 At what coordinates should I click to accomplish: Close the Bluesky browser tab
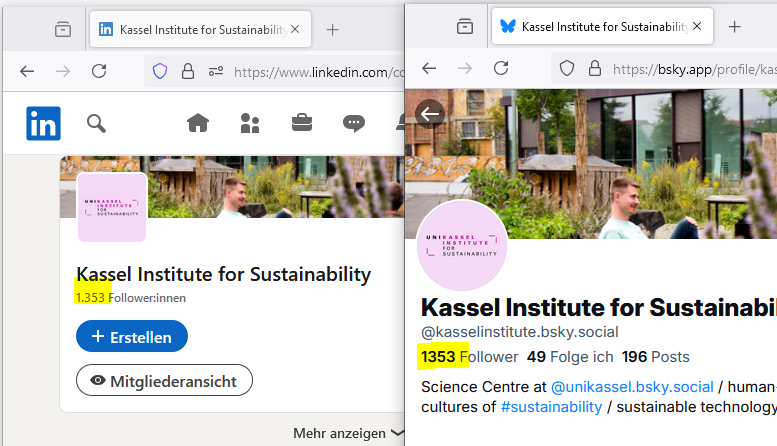click(697, 27)
